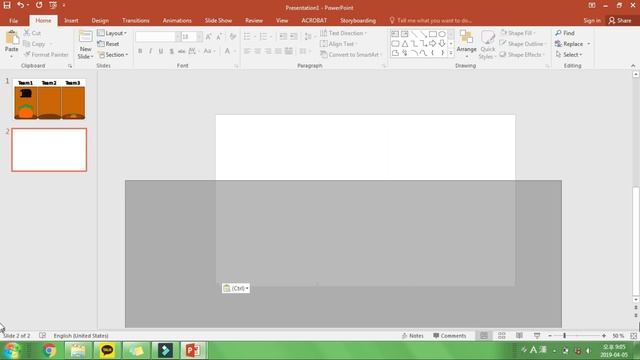Screen dimensions: 640x360
Task: Reset the slide layout
Action: point(109,44)
